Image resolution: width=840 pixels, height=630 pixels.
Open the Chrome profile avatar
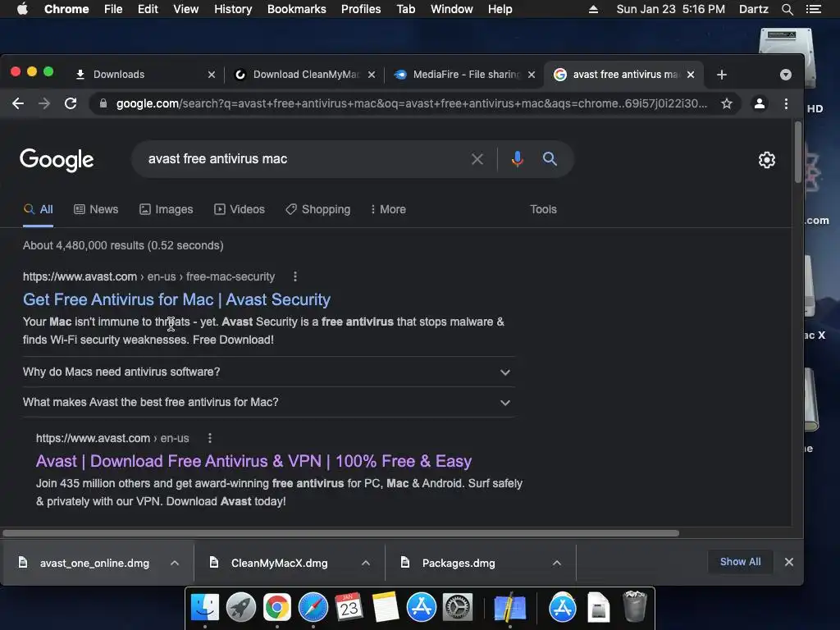759,103
